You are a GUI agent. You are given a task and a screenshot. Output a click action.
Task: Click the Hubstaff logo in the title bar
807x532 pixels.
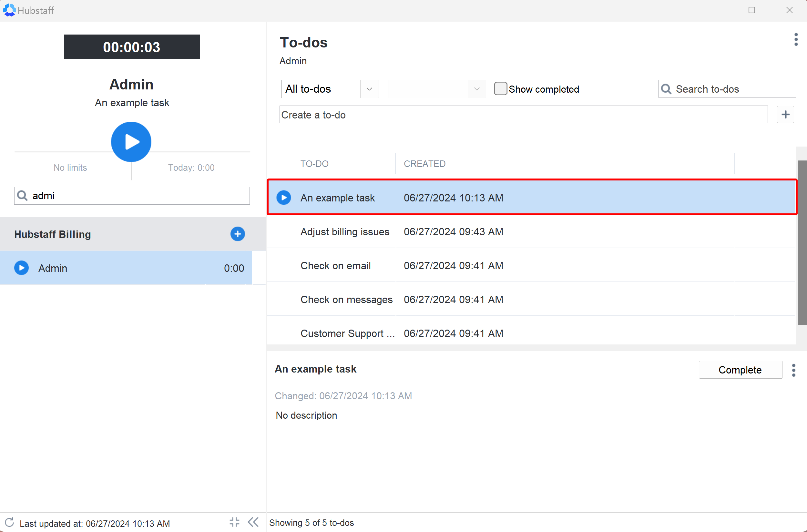pos(9,10)
